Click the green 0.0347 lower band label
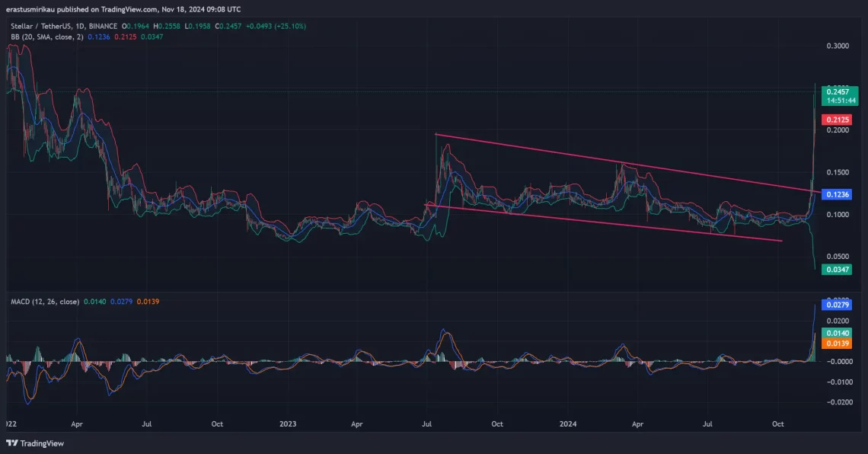The height and width of the screenshot is (454, 868). pos(838,270)
